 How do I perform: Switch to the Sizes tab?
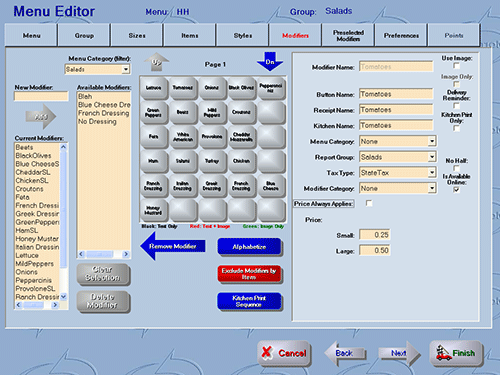coord(137,35)
